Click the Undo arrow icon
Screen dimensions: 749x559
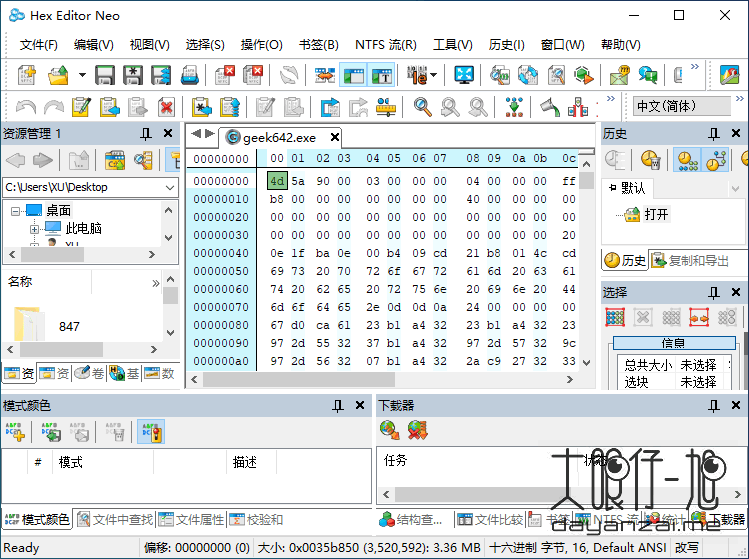pos(26,107)
